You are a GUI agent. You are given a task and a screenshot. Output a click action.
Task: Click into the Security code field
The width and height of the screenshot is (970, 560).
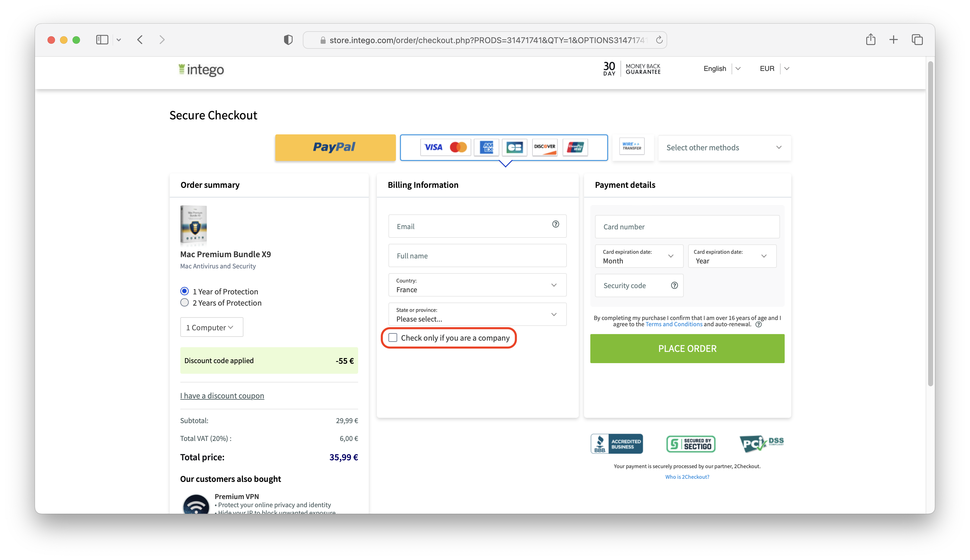[639, 285]
